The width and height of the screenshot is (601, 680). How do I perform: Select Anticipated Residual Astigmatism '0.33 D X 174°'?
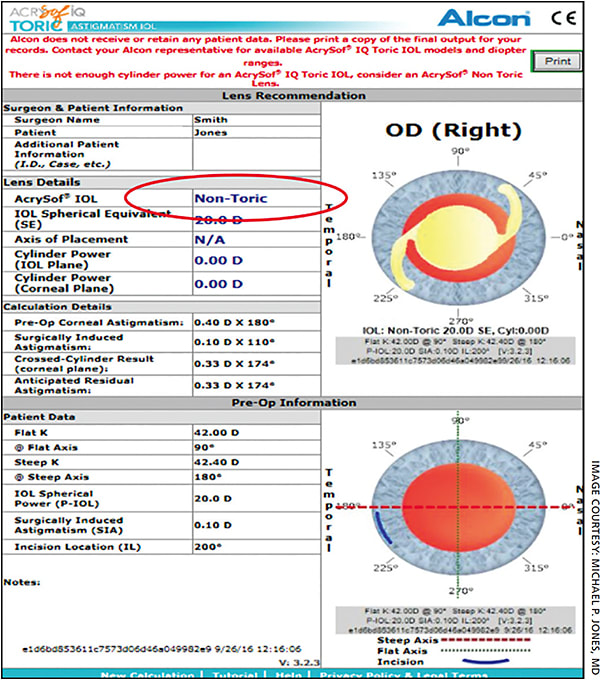point(235,386)
